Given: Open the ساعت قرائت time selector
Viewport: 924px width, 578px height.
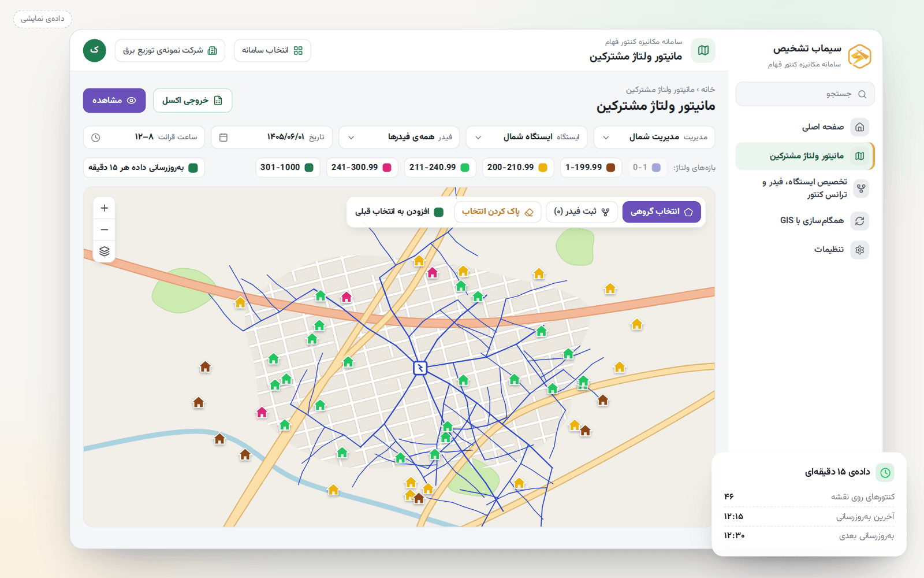Looking at the screenshot, I should (144, 137).
